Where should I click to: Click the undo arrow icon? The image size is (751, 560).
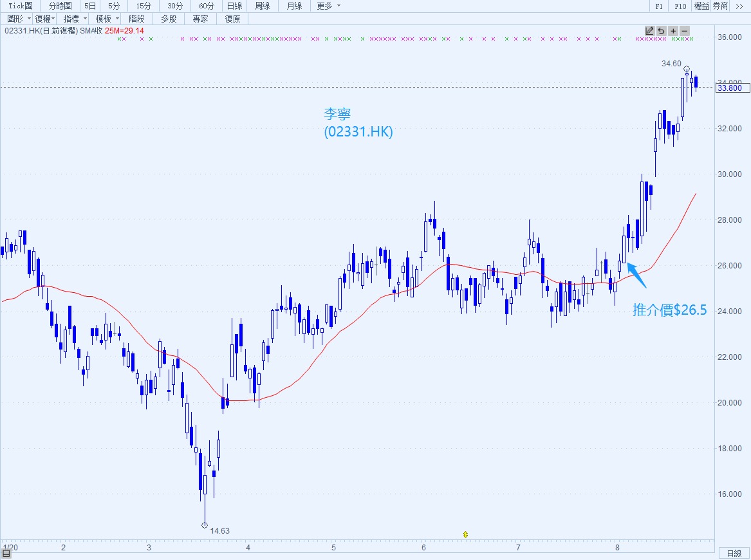(661, 31)
